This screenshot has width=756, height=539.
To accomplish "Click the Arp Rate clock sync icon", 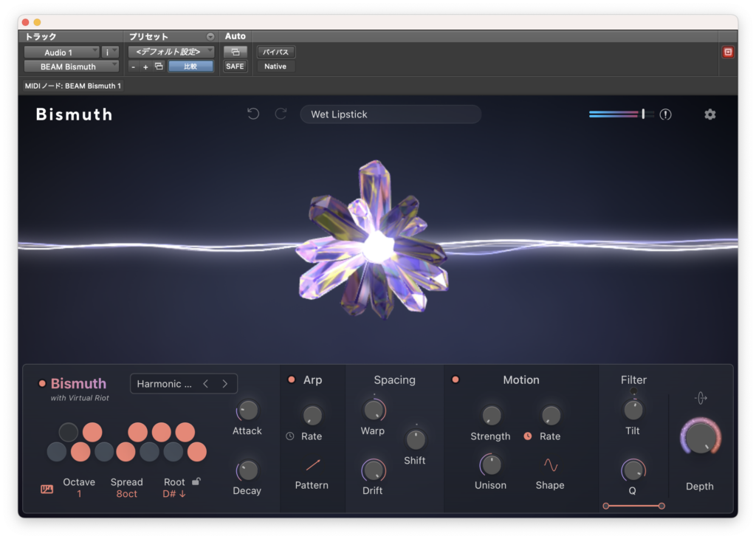I will pos(289,436).
